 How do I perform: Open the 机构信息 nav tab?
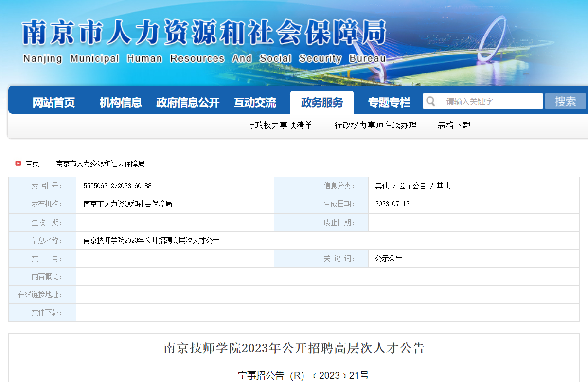(121, 103)
